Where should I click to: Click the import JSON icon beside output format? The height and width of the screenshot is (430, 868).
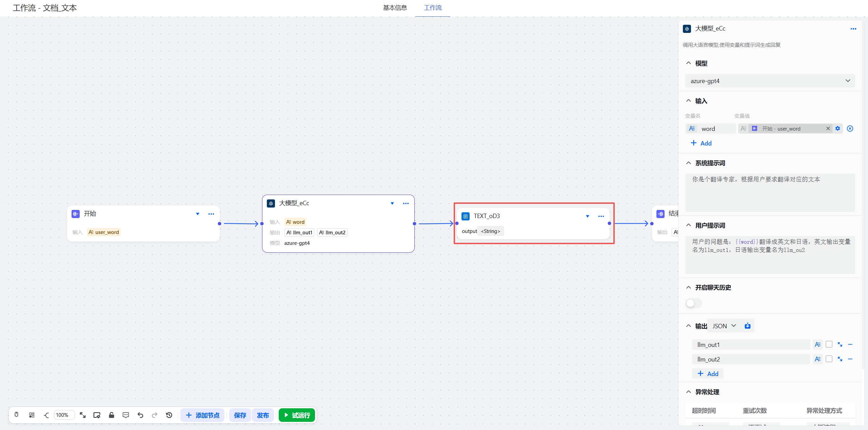pos(747,326)
